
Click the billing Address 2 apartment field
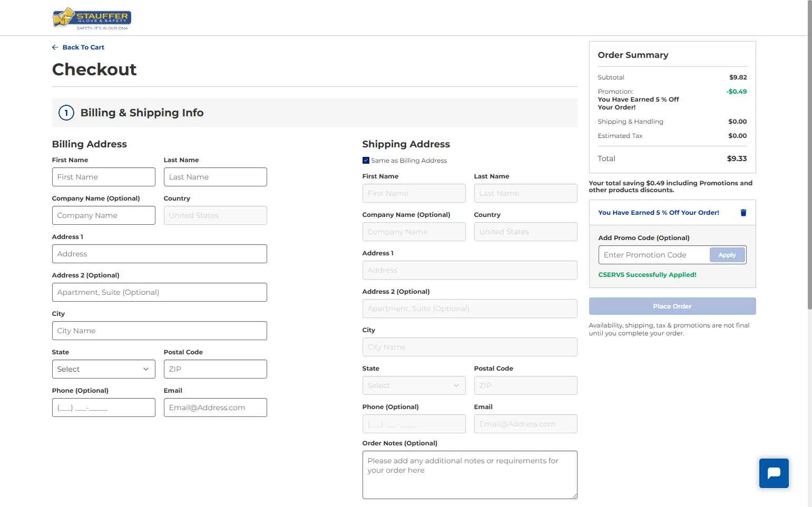(x=160, y=292)
